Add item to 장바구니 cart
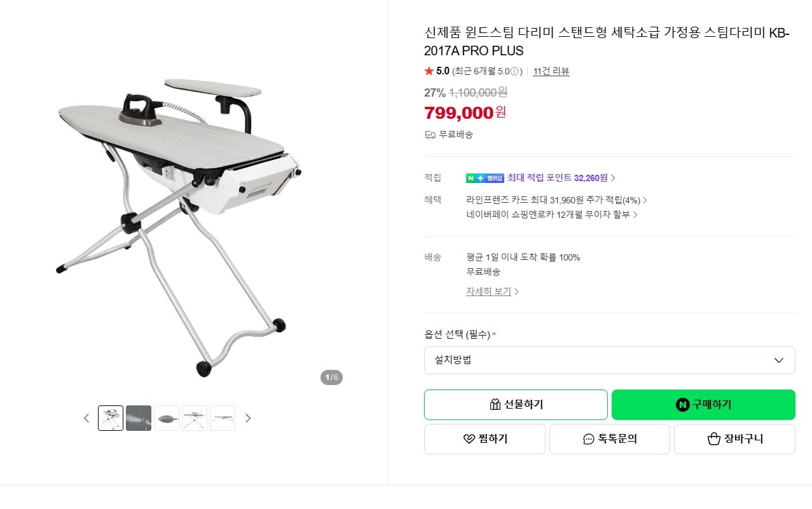Screen dimensions: 812x509 pyautogui.click(x=734, y=439)
